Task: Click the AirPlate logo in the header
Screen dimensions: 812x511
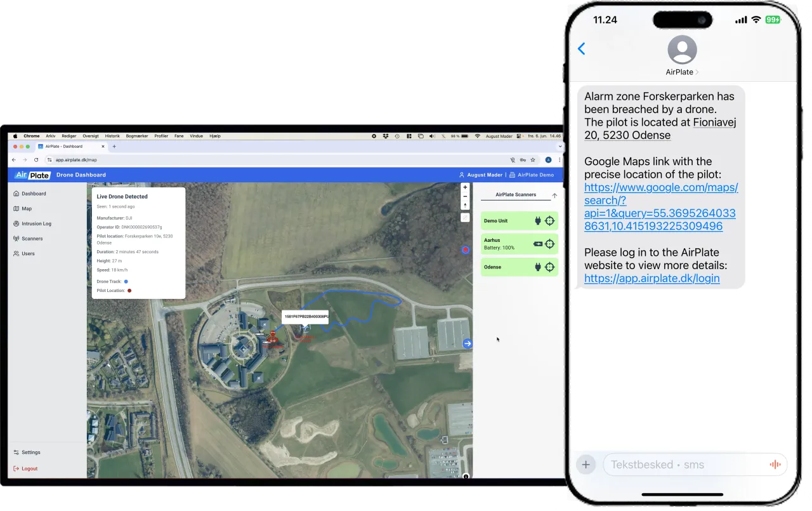Action: point(32,175)
